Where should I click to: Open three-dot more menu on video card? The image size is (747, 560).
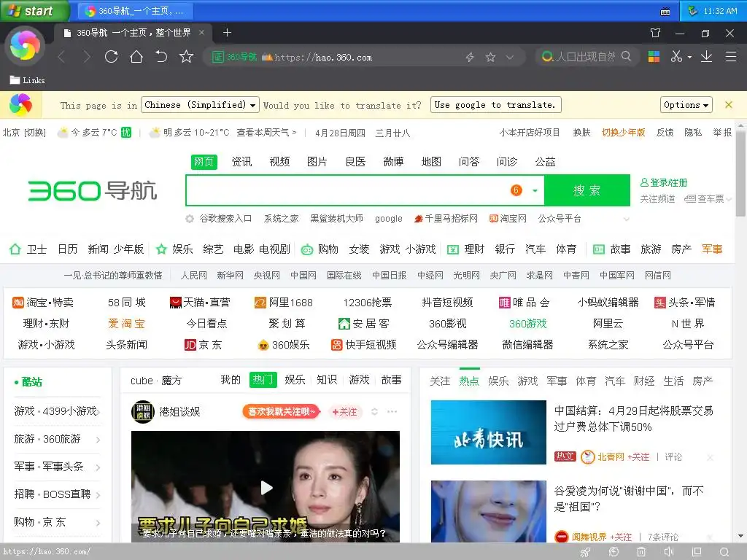[x=392, y=411]
